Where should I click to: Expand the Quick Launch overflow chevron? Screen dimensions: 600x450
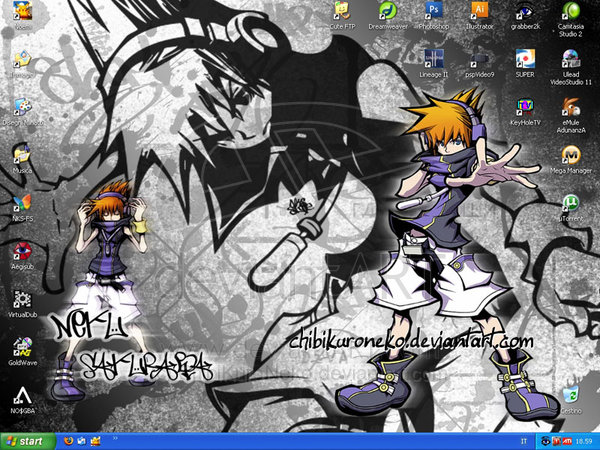(x=116, y=439)
